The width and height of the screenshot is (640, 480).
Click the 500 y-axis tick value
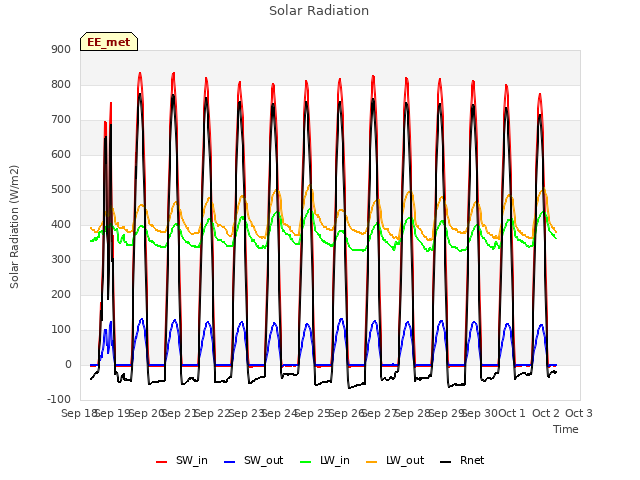(61, 190)
